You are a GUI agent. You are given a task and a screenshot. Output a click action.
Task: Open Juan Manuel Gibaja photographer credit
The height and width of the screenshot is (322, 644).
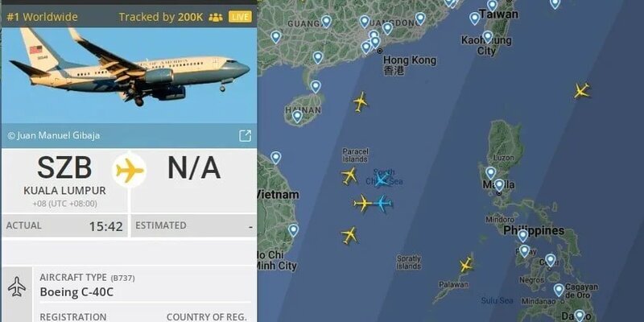(x=54, y=135)
